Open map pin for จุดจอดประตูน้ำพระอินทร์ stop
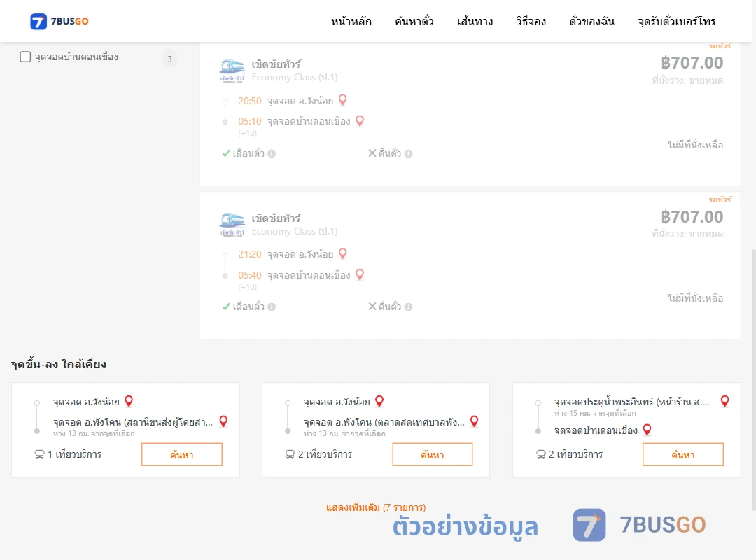This screenshot has width=756, height=560. (x=724, y=401)
